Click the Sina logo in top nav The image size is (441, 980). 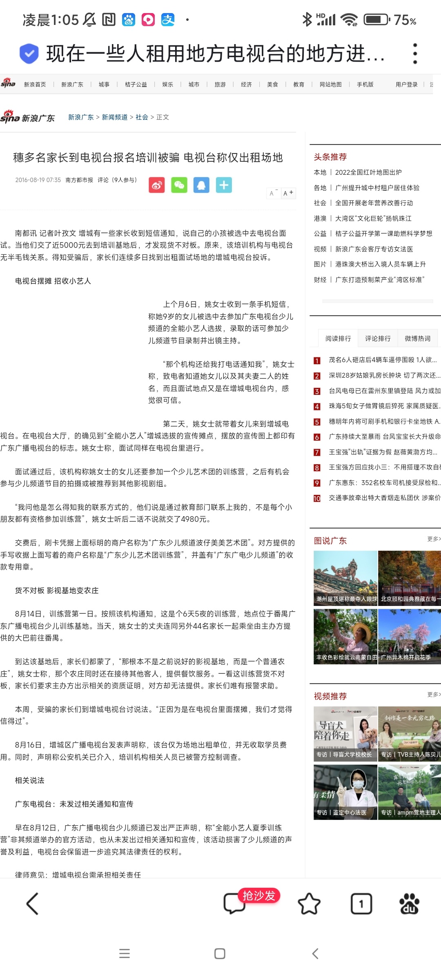pos(8,83)
